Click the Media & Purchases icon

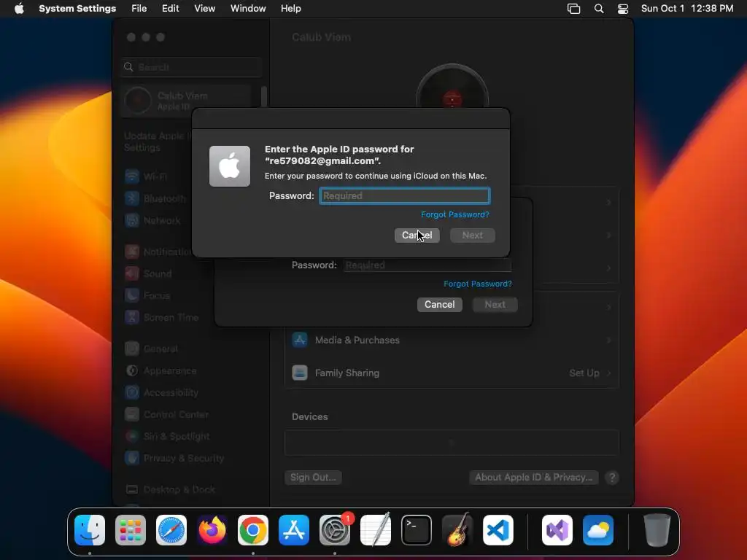pos(300,340)
